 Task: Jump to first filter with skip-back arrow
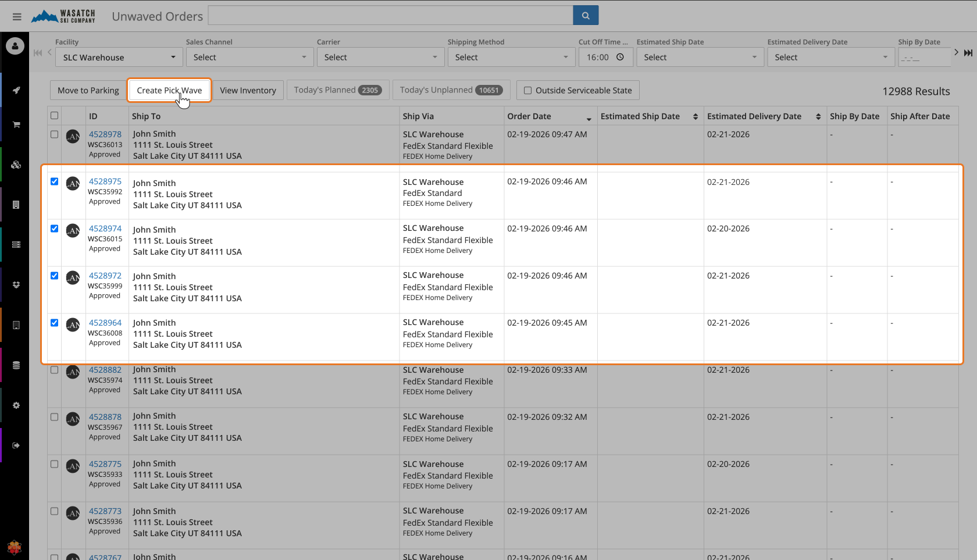click(38, 53)
